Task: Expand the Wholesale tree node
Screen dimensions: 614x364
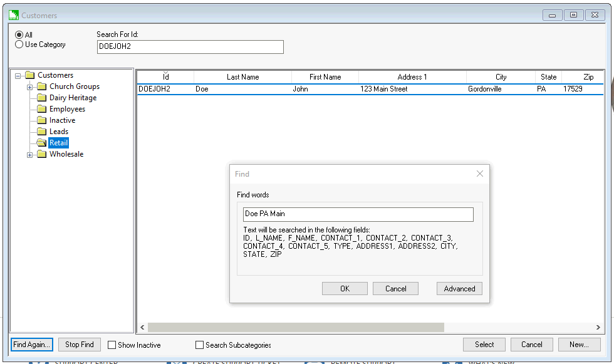Action: pyautogui.click(x=29, y=154)
